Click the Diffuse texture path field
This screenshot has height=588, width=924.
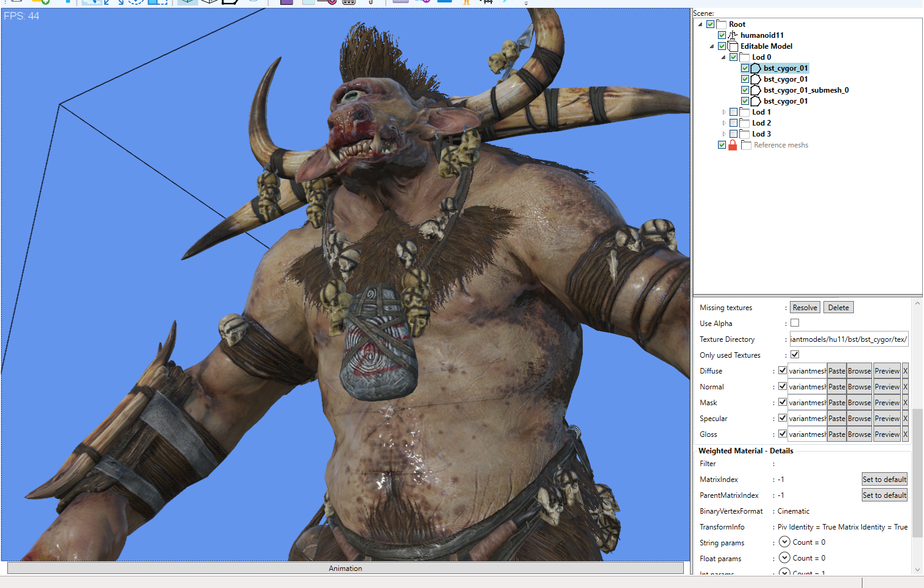click(x=807, y=371)
